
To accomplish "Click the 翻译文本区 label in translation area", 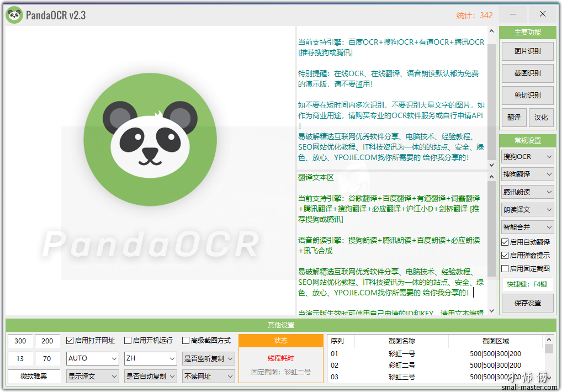I will coord(316,177).
